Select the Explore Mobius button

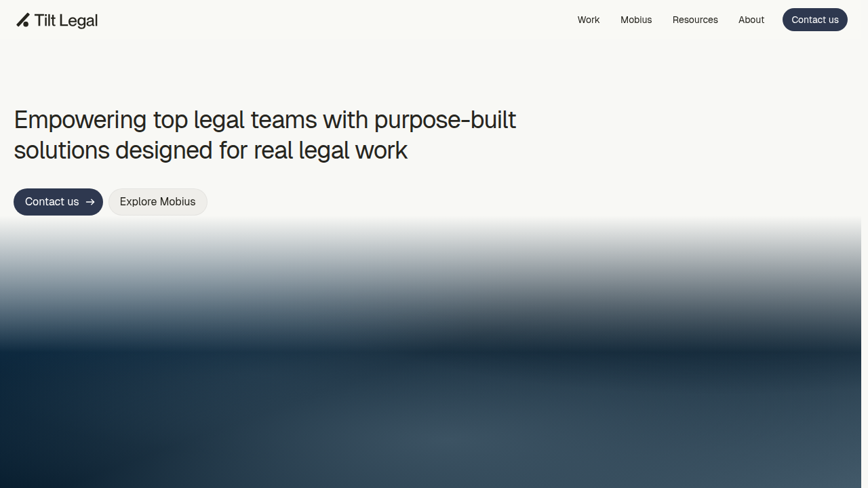click(158, 202)
